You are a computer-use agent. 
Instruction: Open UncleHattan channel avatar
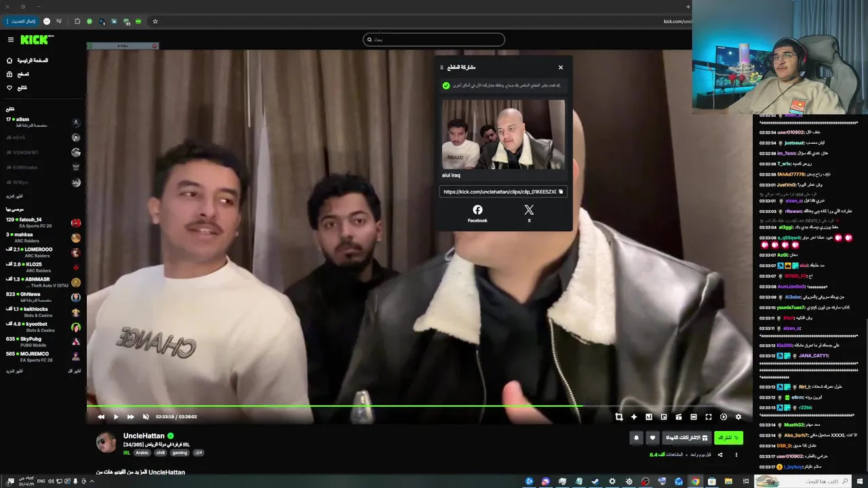click(106, 442)
